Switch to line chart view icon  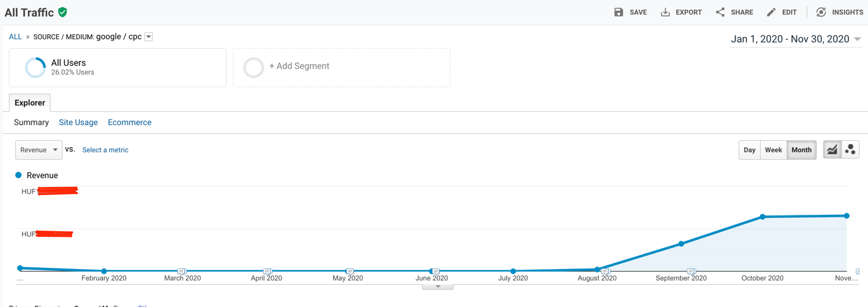coord(832,150)
